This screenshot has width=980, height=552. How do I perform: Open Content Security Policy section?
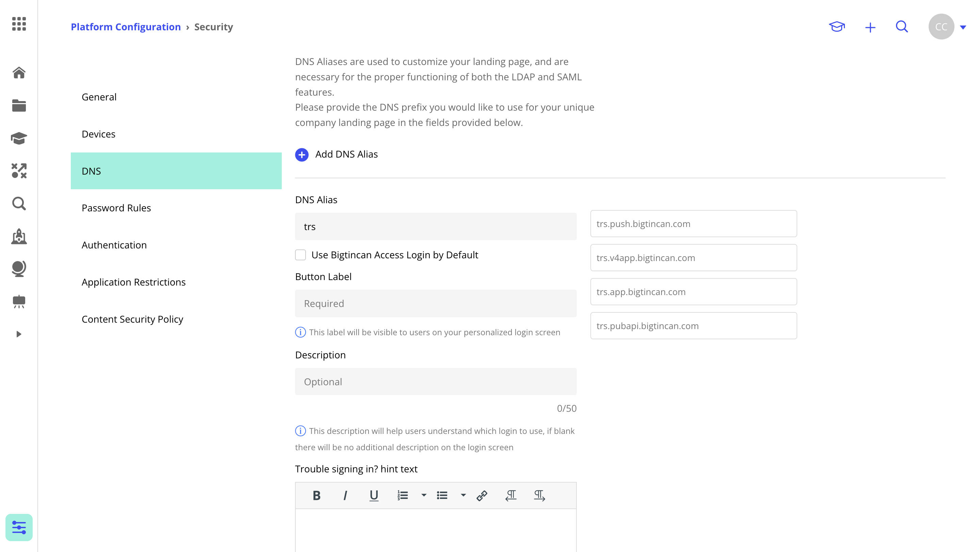132,319
